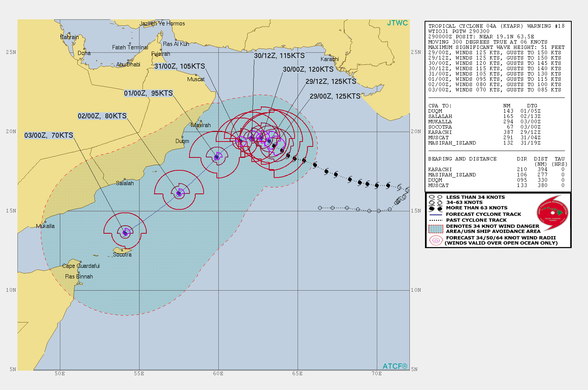Select the '01/00Z, 95KTS' forecast label

(149, 93)
